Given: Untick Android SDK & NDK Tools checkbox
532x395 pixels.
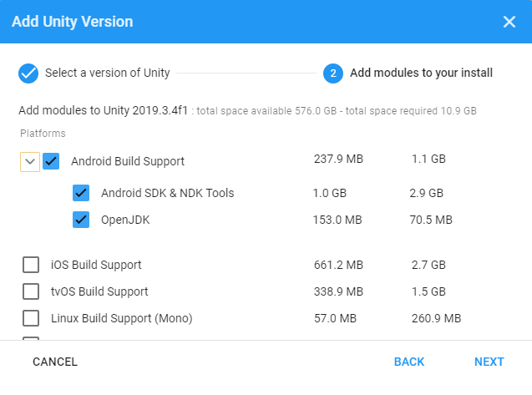Looking at the screenshot, I should (81, 193).
